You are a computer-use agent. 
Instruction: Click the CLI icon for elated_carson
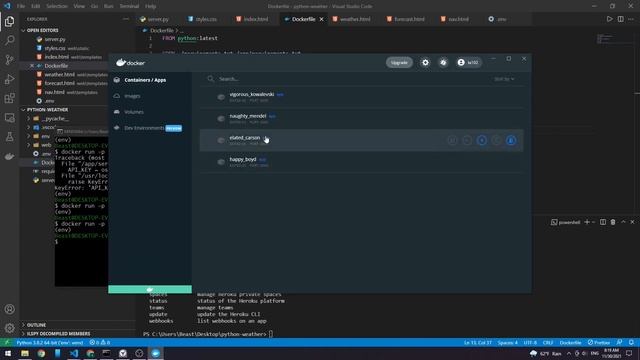[467, 140]
